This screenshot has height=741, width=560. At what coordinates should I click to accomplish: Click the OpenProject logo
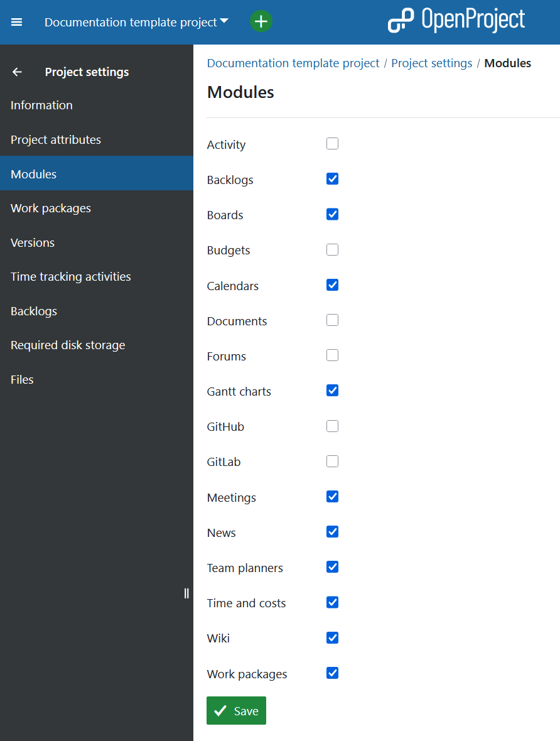[x=456, y=21]
